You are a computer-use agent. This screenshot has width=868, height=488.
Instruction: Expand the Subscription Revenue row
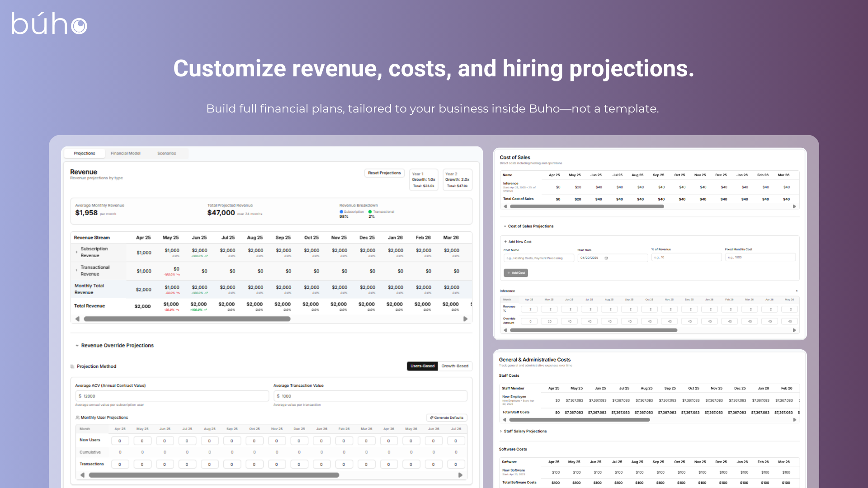point(76,252)
